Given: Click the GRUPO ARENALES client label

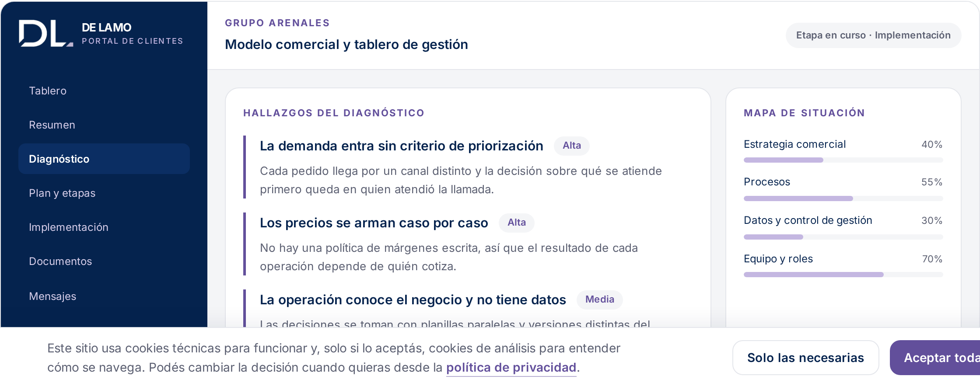Looking at the screenshot, I should [x=277, y=23].
